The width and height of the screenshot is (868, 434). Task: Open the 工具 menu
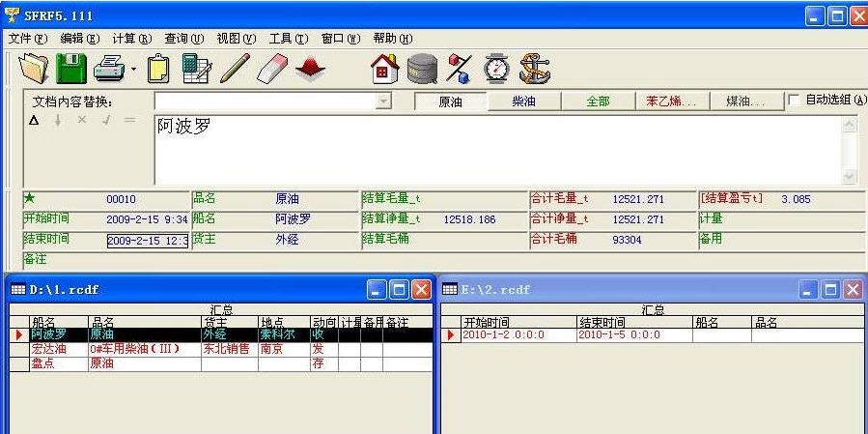[288, 39]
